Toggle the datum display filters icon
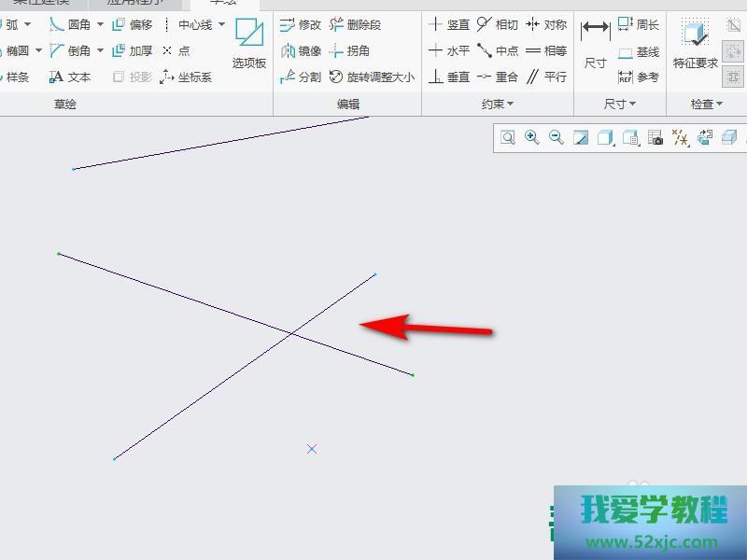 pos(680,138)
